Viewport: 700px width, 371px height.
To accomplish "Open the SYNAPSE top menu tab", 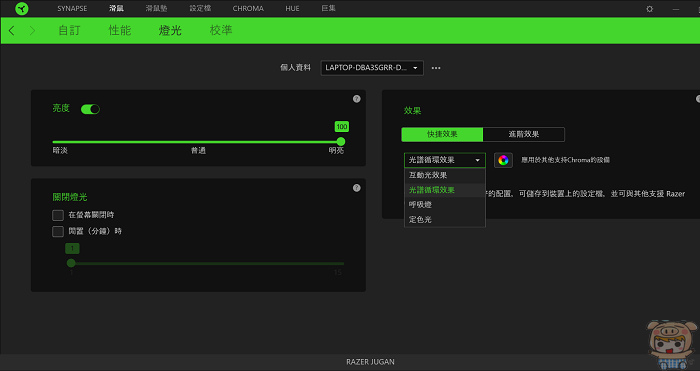I will click(72, 8).
